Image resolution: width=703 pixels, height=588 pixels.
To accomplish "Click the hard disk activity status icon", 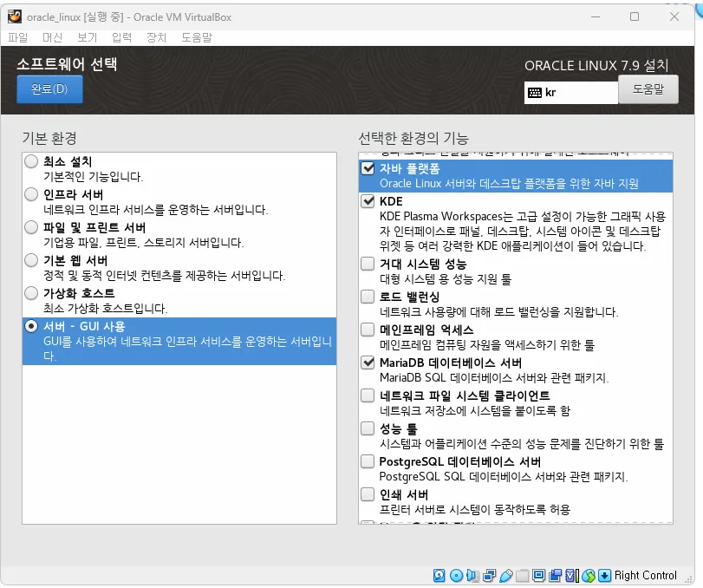I will (x=439, y=576).
